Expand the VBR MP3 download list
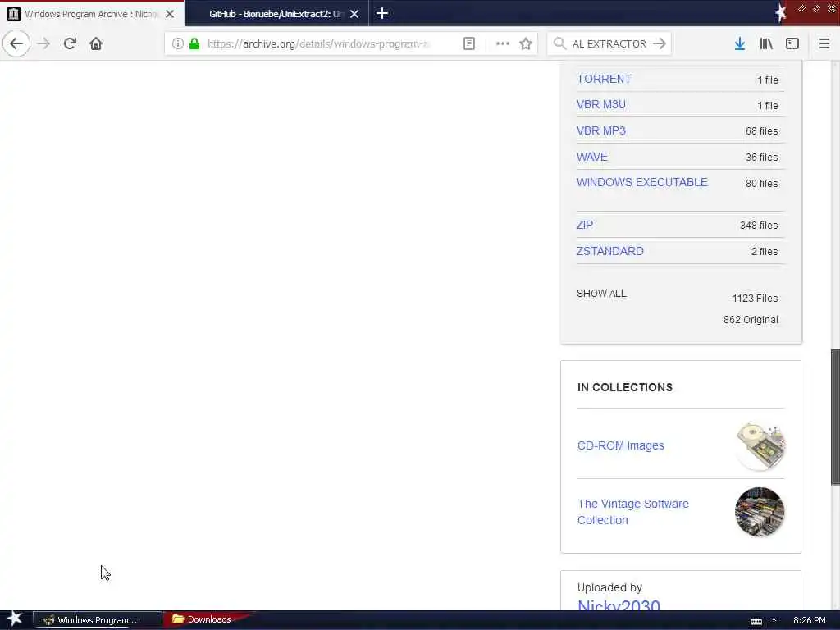840x630 pixels. coord(601,130)
